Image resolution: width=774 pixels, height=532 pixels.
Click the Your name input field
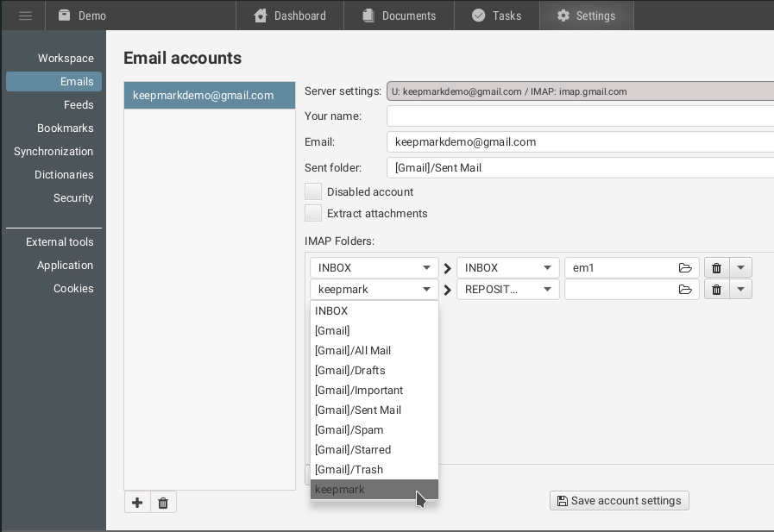(580, 116)
